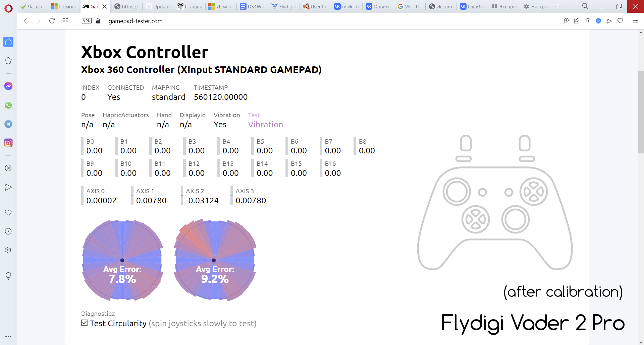Image resolution: width=644 pixels, height=345 pixels.
Task: Switch to the Update tab
Action: (158, 6)
